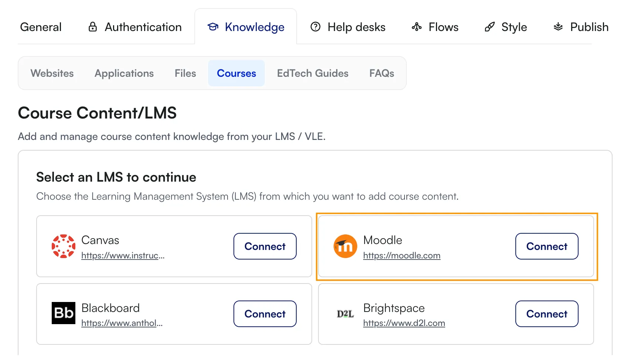
Task: Open the https://www.d2l.com link
Action: pyautogui.click(x=404, y=323)
